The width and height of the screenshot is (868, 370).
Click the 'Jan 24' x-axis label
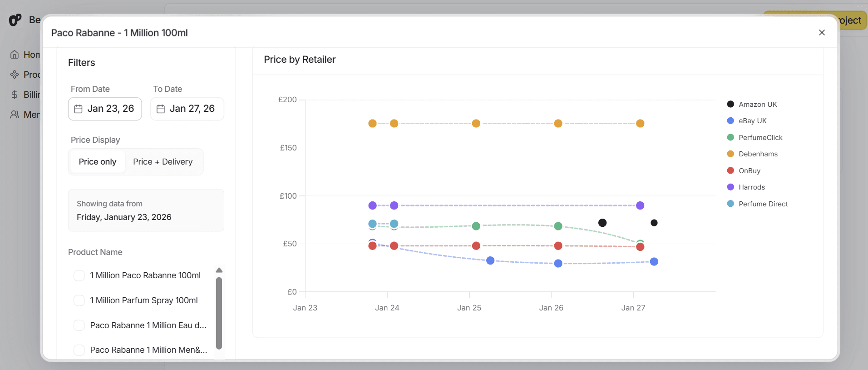[x=387, y=308]
